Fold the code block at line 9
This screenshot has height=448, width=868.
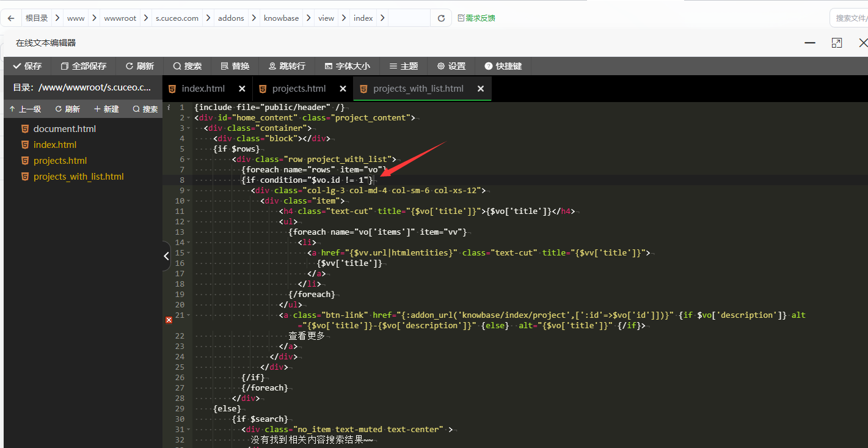(189, 191)
